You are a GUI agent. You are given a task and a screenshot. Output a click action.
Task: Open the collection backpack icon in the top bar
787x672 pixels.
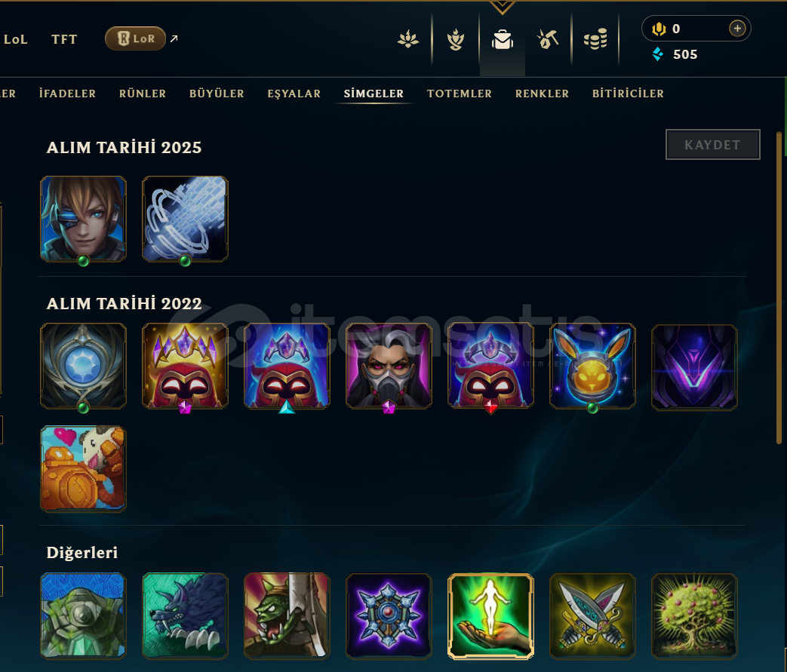(503, 39)
